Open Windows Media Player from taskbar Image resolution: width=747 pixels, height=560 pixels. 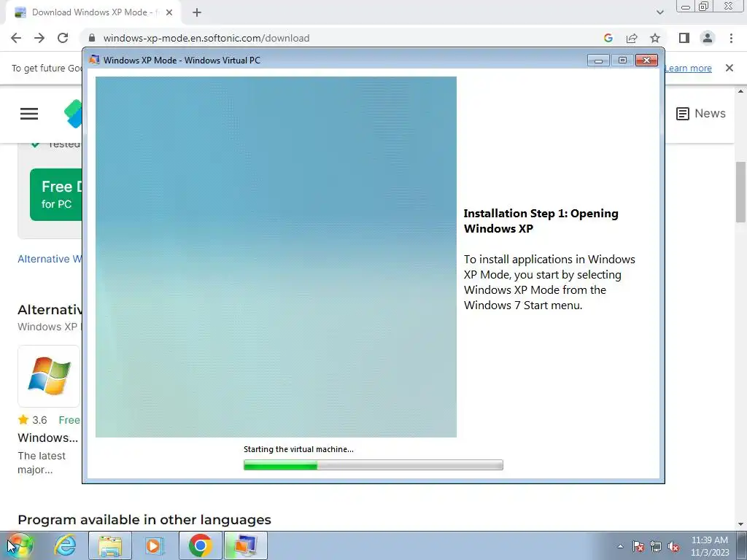coord(154,545)
